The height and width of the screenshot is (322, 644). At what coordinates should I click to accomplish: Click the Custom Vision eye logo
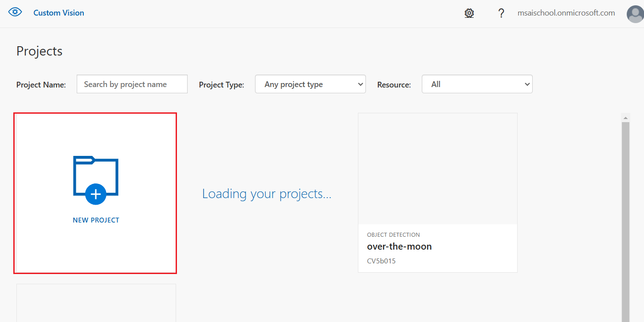(15, 12)
